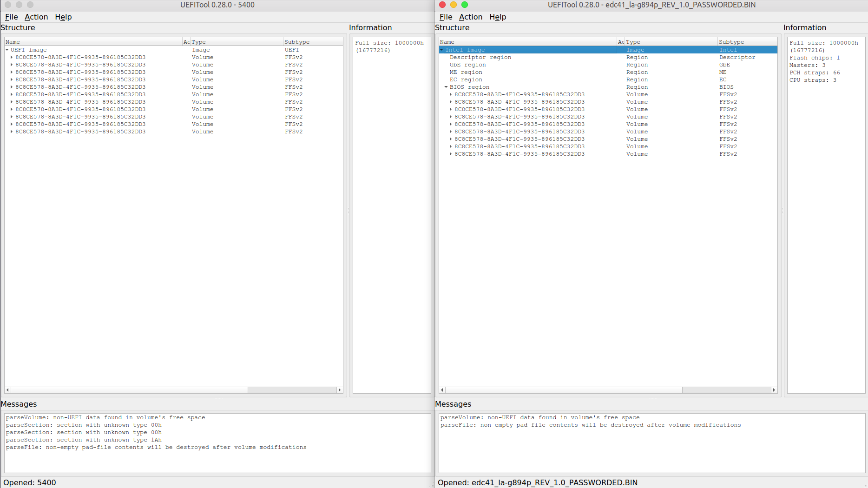Click Ac column header in PASSWORDED.BIN window
The height and width of the screenshot is (488, 868).
tap(621, 42)
